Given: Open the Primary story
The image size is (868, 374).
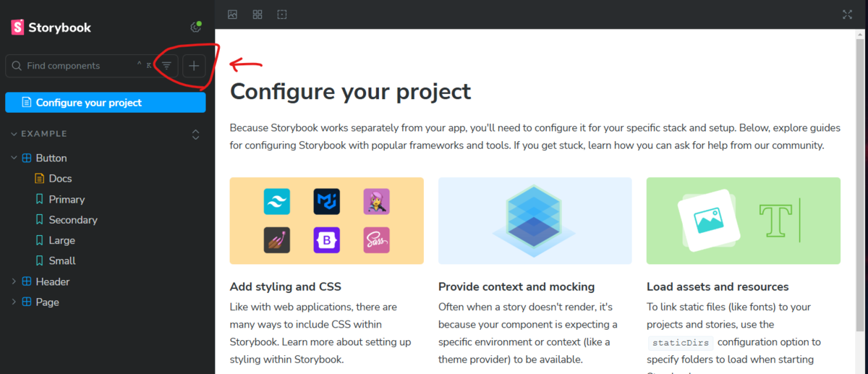Looking at the screenshot, I should point(67,199).
